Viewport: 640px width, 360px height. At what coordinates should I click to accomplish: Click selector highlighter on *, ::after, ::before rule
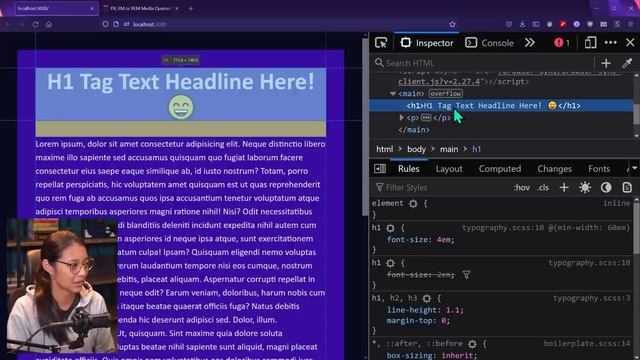472,344
